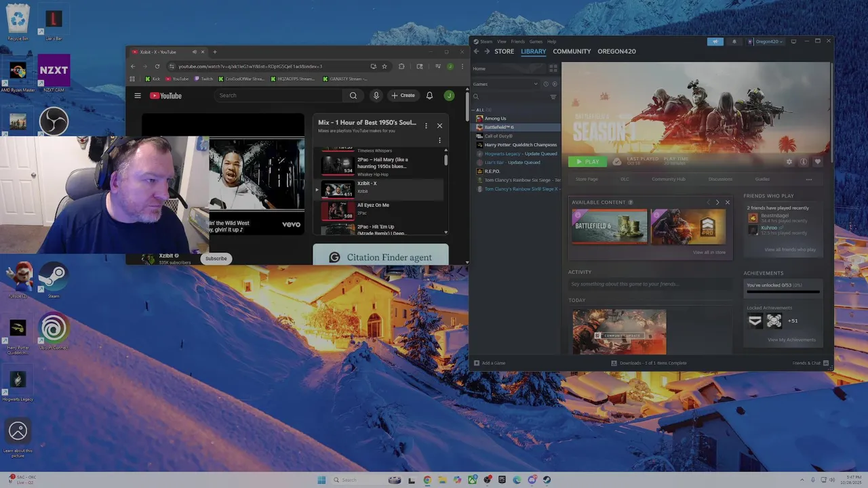This screenshot has height=488, width=868.
Task: Close the YouTube mix playlist panel
Action: coord(439,125)
